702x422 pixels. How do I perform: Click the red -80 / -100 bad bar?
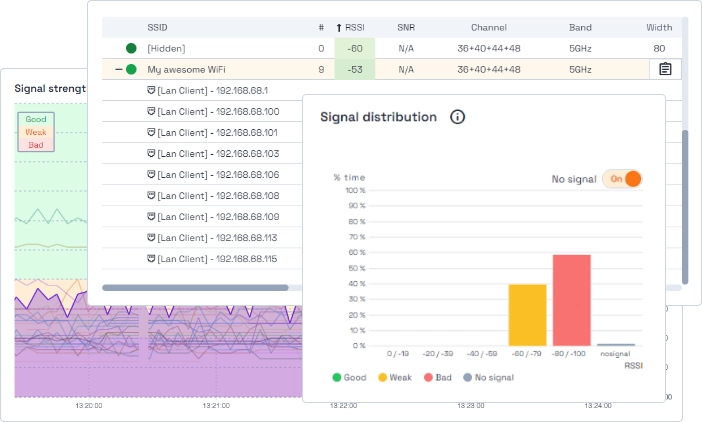572,300
